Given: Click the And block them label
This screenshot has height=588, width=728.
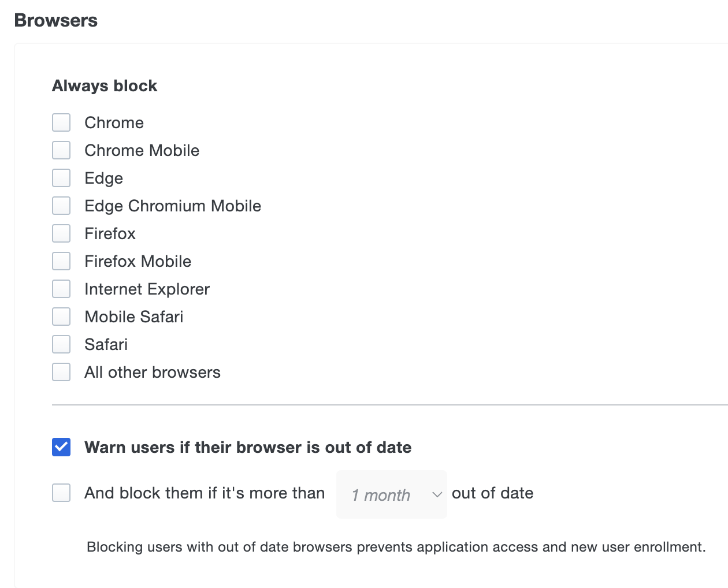Looking at the screenshot, I should tap(205, 493).
